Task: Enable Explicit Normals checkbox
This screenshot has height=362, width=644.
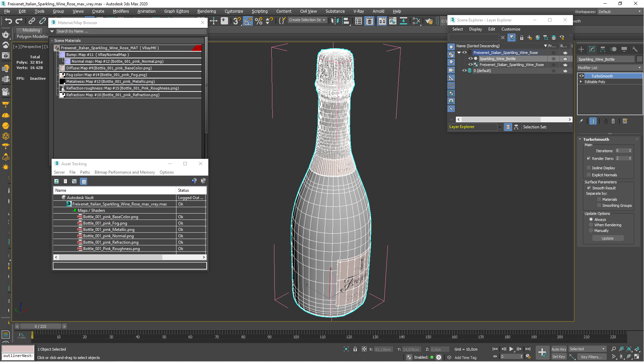Action: pyautogui.click(x=589, y=175)
